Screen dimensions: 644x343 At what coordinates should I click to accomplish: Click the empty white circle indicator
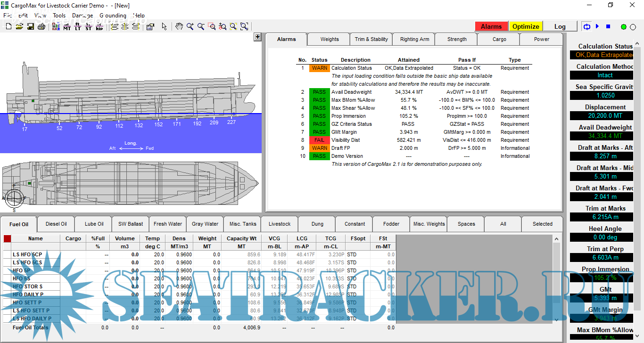(633, 27)
